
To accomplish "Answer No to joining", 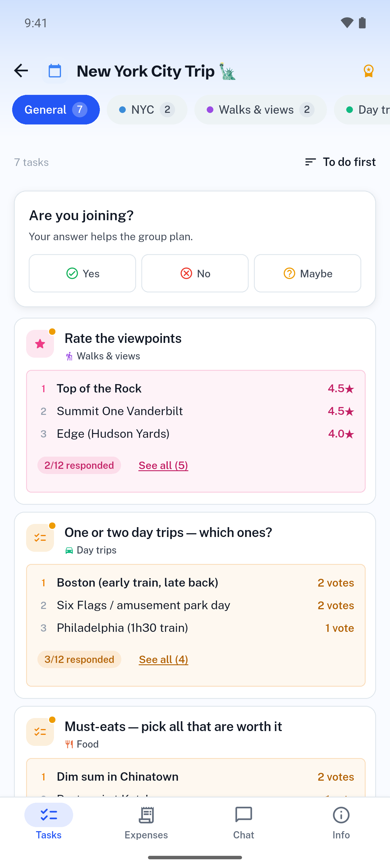I will (195, 273).
